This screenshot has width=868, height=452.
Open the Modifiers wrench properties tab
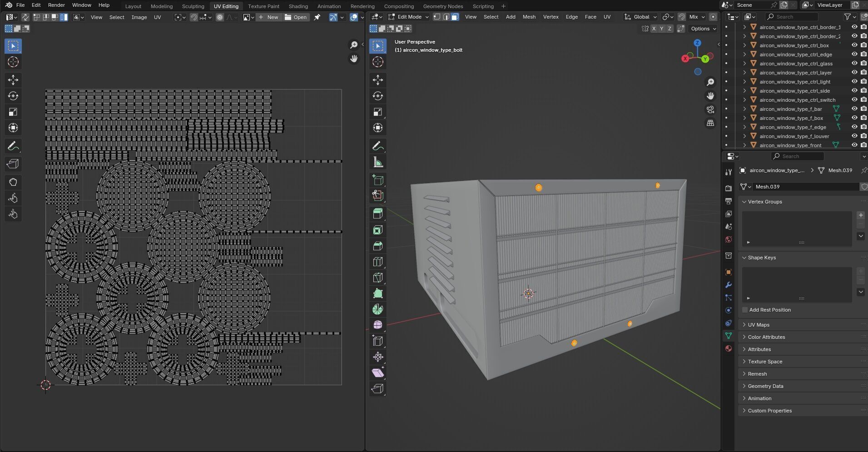click(729, 285)
